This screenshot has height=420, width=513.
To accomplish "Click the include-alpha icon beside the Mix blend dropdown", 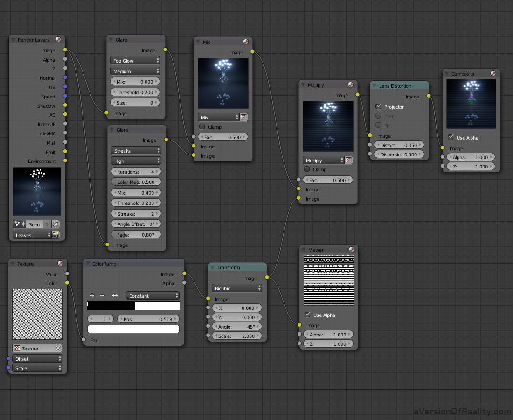I will [x=243, y=117].
